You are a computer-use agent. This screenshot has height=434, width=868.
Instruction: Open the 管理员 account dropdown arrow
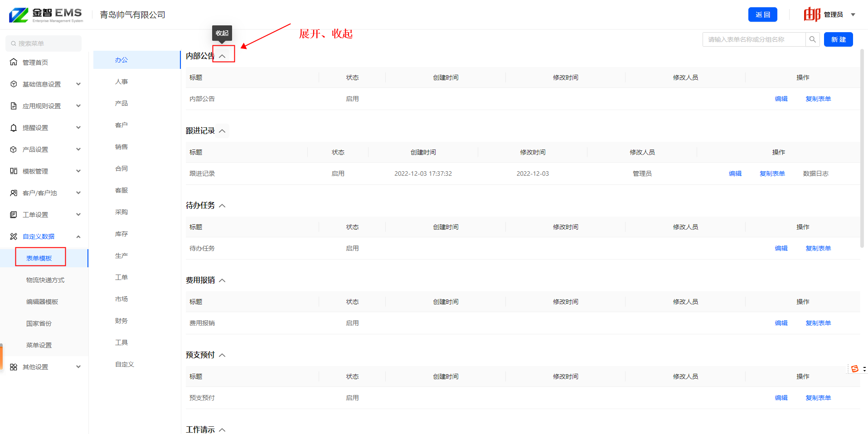(853, 14)
